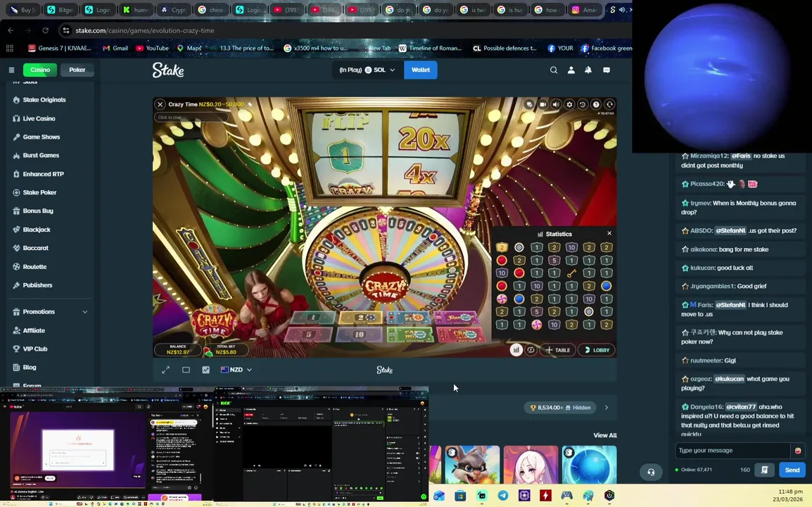Open the live support headset icon in game
Viewport: 812px width, 507px height.
[609, 104]
